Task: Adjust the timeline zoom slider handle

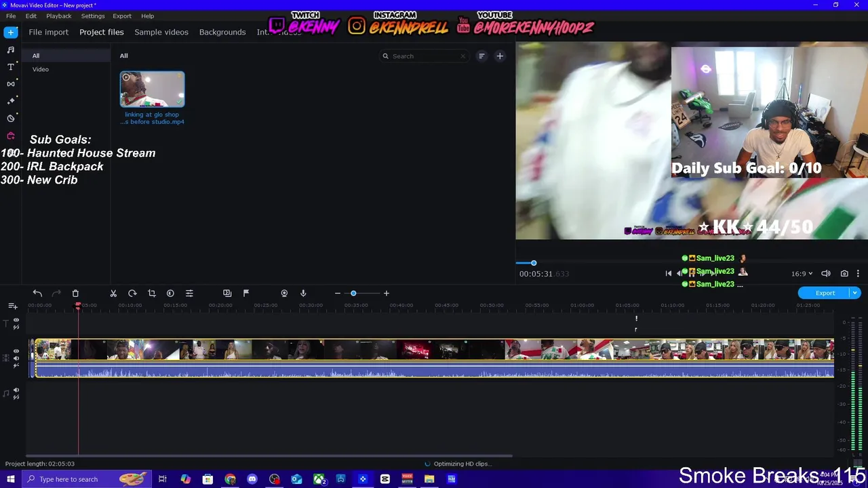Action: pyautogui.click(x=353, y=293)
